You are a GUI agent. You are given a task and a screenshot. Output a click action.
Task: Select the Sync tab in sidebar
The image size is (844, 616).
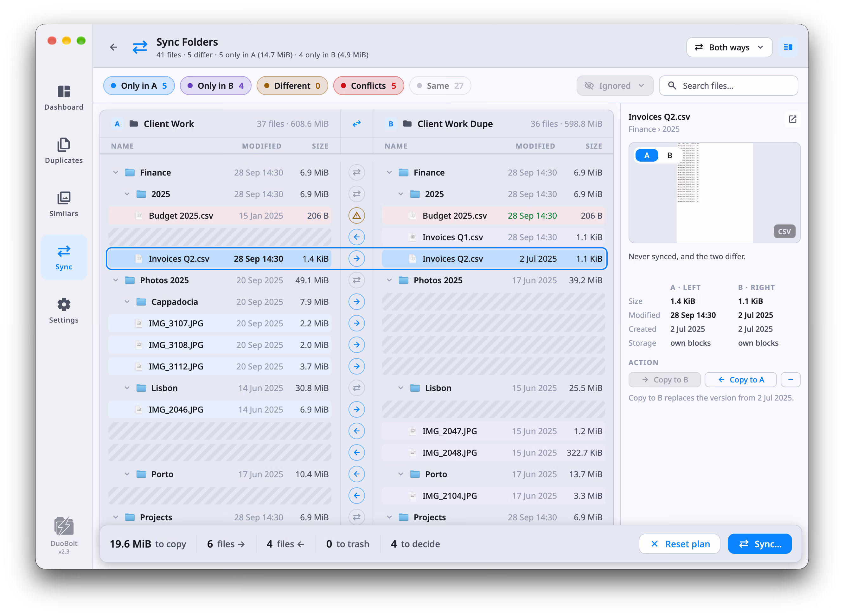[64, 257]
